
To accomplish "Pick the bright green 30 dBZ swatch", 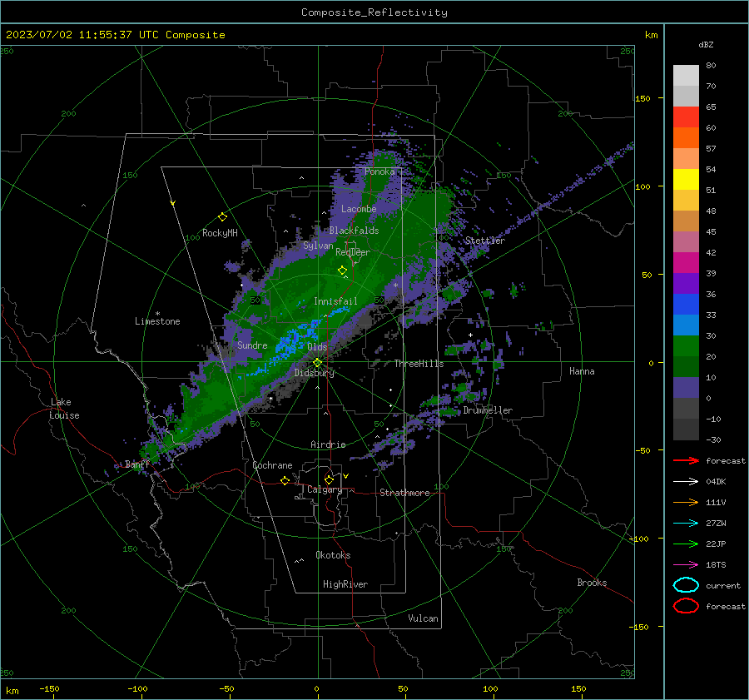I will pos(686,345).
